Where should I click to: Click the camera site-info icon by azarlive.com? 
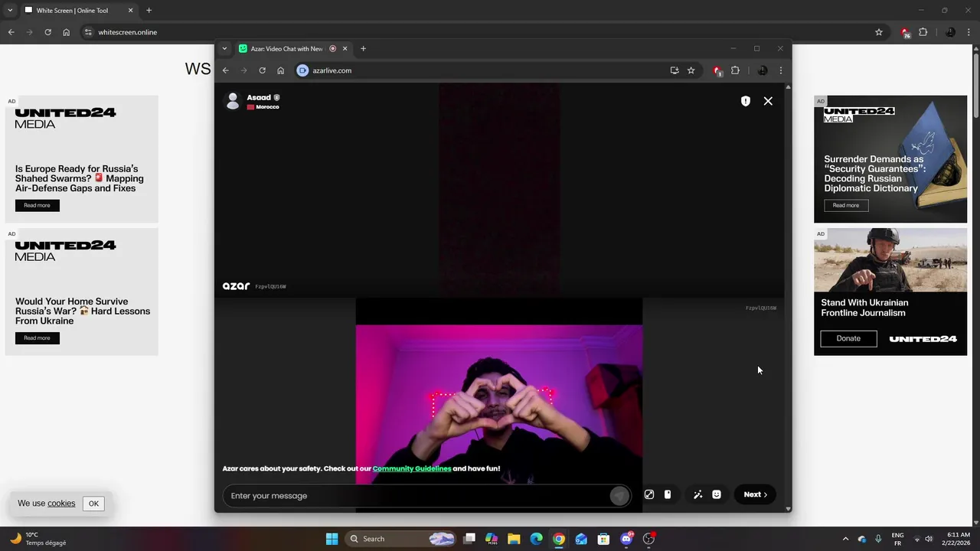click(302, 70)
